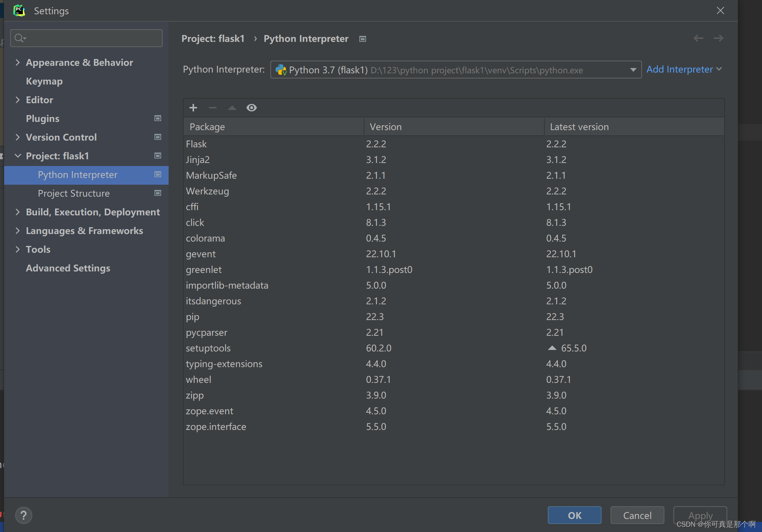Select the pycparser package row
Screen dimensions: 762x532
click(x=454, y=332)
